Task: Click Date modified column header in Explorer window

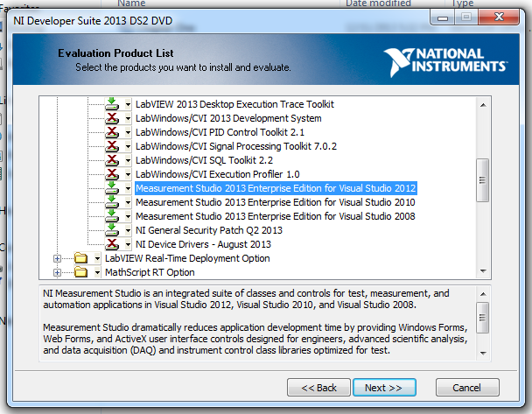Action: pyautogui.click(x=378, y=4)
